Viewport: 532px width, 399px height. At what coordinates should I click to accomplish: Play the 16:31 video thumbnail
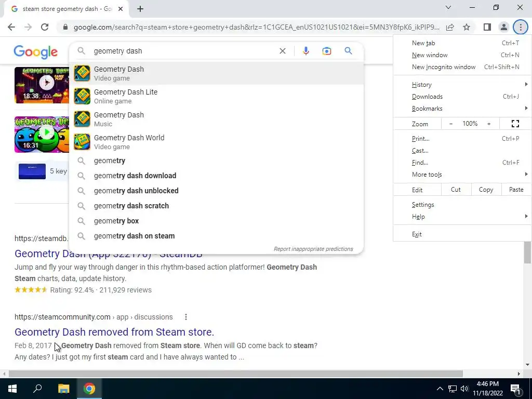click(42, 135)
